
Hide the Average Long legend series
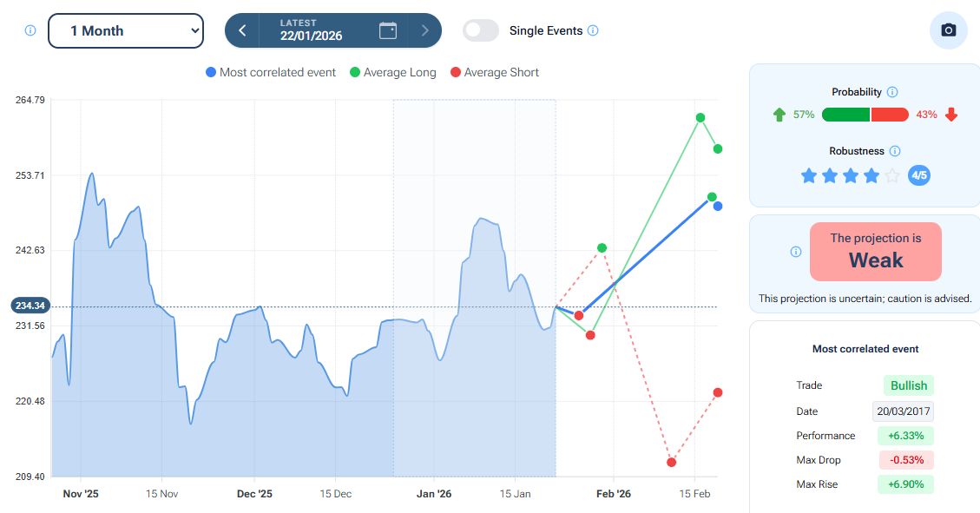point(392,72)
